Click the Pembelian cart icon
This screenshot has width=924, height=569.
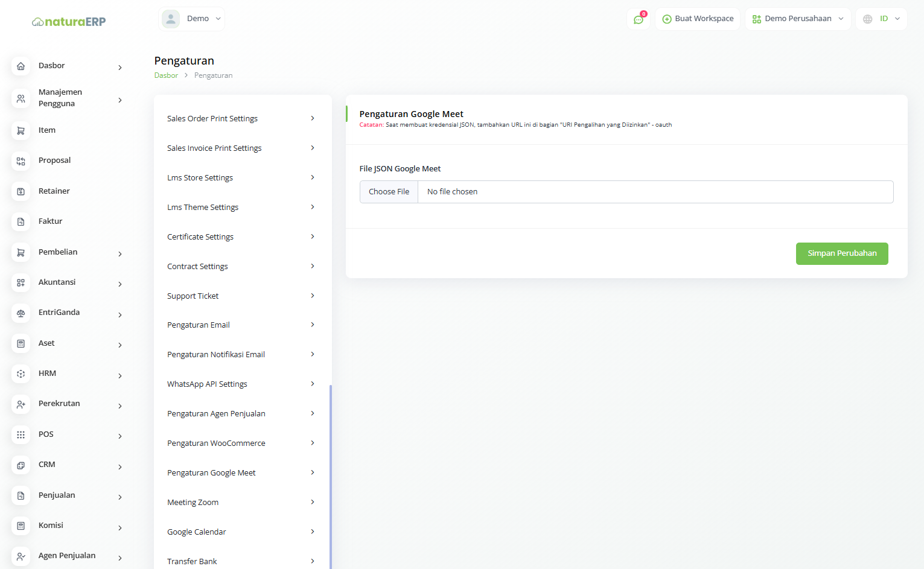point(21,252)
